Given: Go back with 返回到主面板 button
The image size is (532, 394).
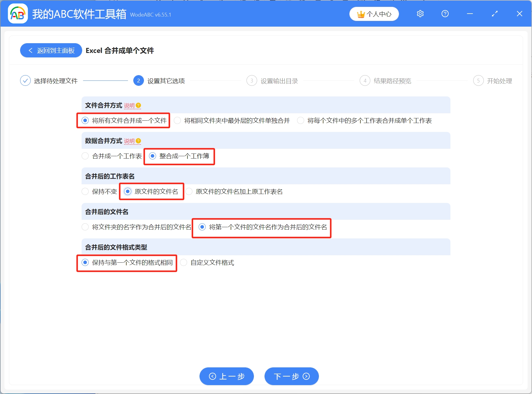Looking at the screenshot, I should click(x=51, y=51).
